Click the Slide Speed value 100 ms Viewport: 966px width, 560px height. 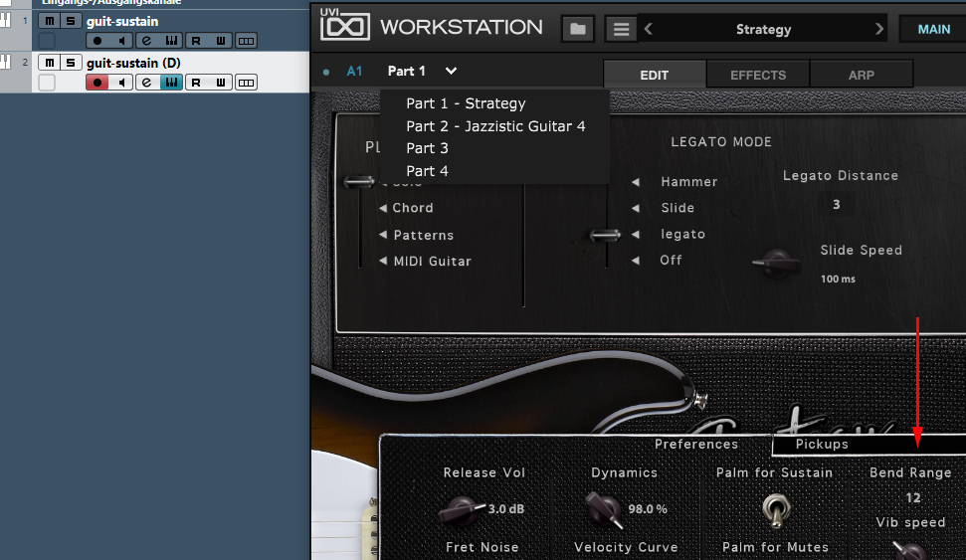(x=838, y=280)
